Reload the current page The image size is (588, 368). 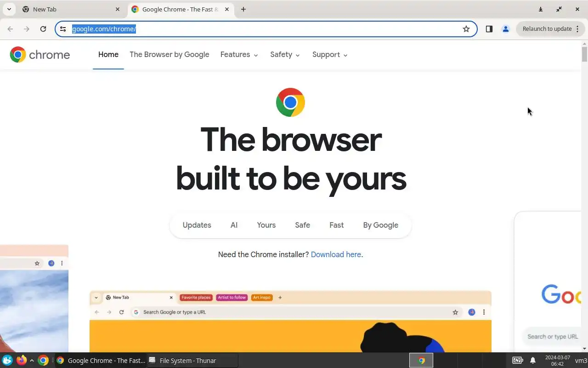click(x=43, y=29)
